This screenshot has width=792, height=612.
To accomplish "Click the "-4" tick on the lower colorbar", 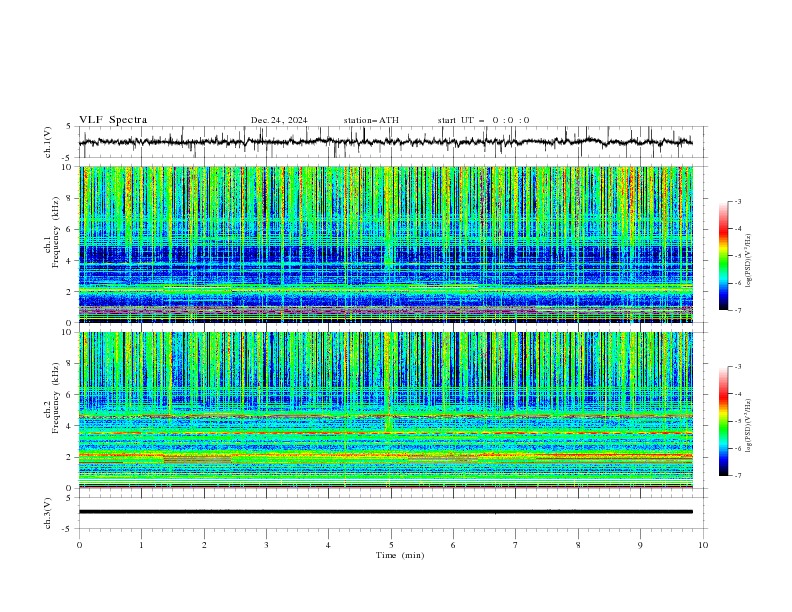I will [737, 394].
